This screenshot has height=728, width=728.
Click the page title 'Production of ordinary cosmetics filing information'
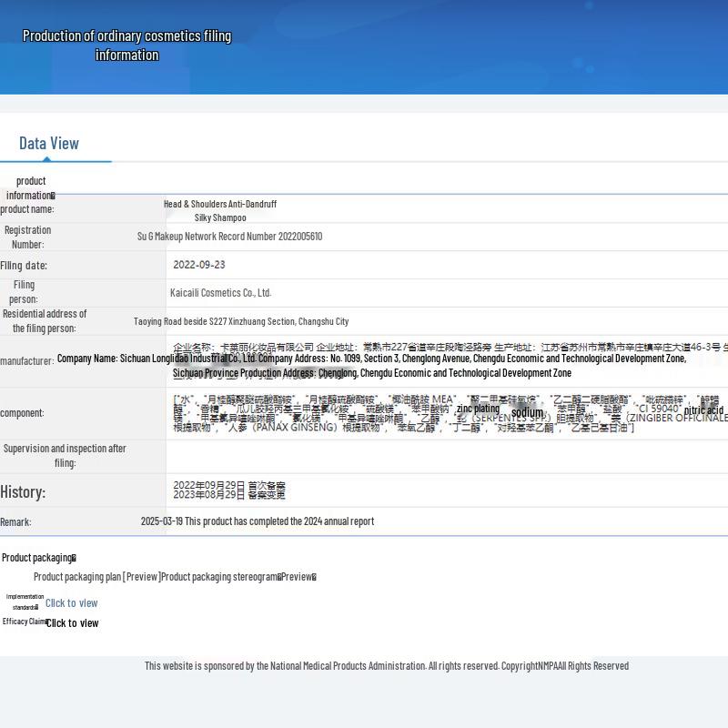[x=126, y=45]
